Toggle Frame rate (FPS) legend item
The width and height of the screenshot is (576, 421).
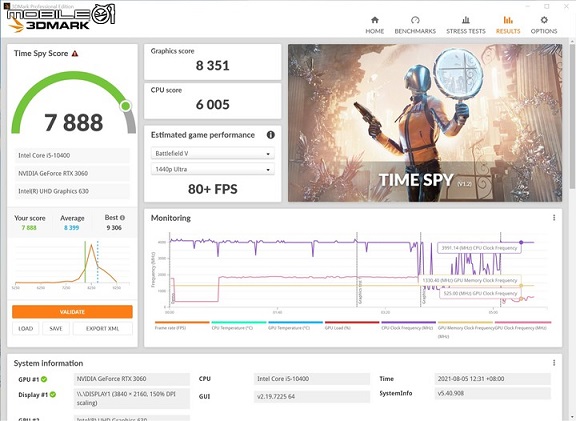click(182, 325)
